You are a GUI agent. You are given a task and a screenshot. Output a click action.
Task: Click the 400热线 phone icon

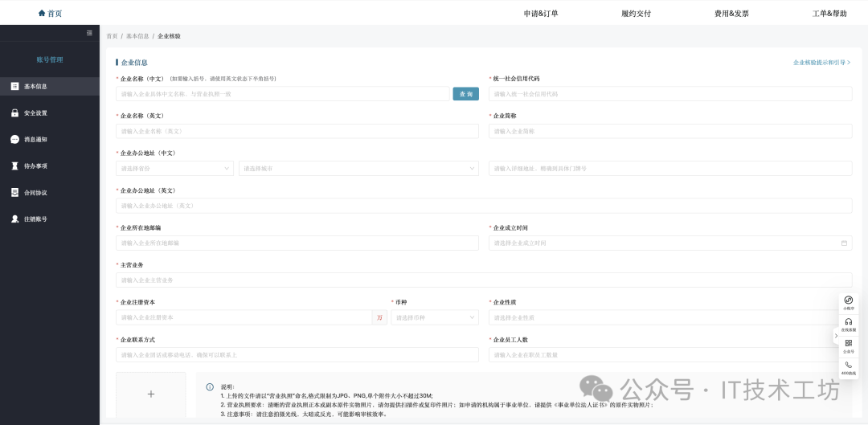coord(849,365)
